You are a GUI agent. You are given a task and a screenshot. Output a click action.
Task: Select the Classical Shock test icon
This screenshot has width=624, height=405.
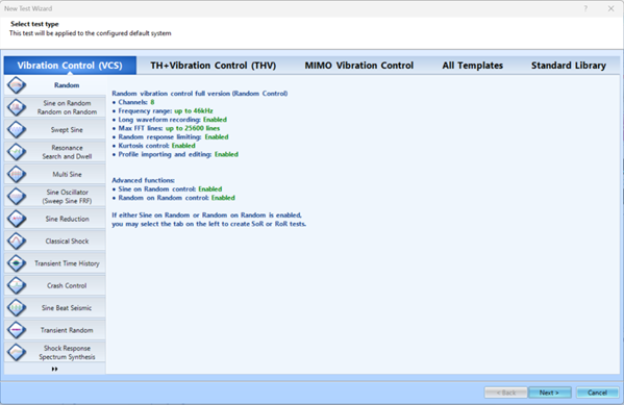point(16,241)
